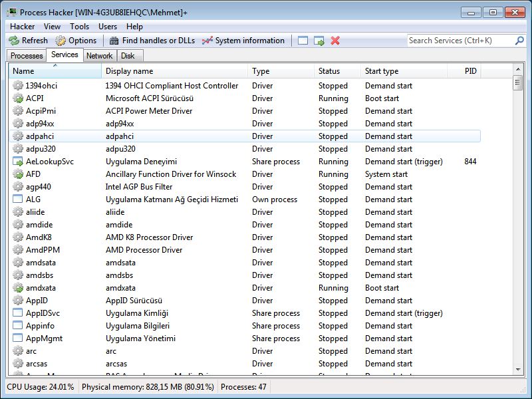
Task: Click the window icon beside AppIDSvc
Action: pyautogui.click(x=18, y=313)
